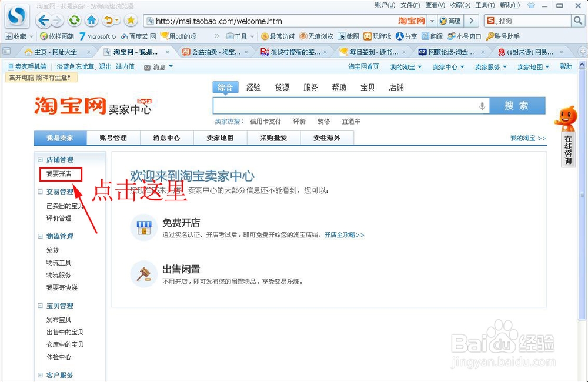
Task: Open the 截图 screenshot tool
Action: [348, 36]
